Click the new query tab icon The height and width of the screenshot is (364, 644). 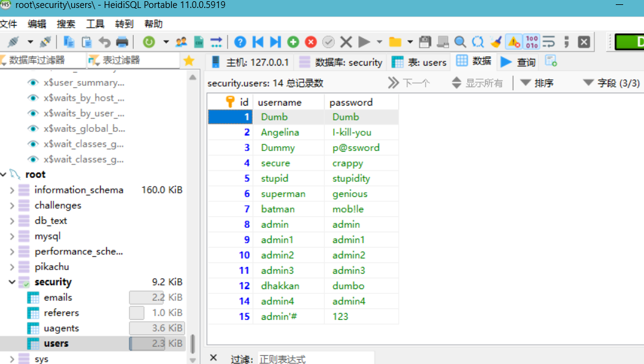tap(551, 61)
